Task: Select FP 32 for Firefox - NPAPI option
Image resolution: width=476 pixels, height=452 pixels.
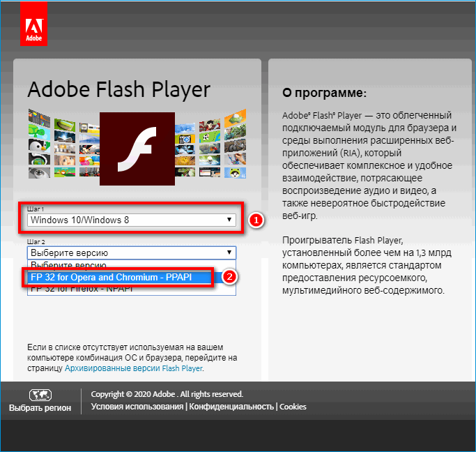Action: 132,289
